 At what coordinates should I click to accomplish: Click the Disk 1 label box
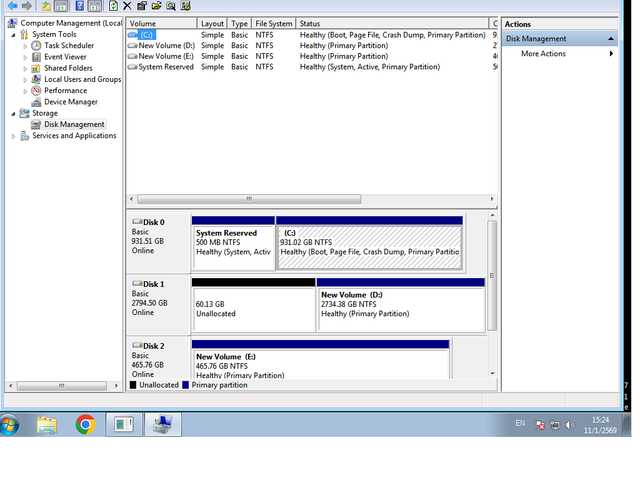158,304
